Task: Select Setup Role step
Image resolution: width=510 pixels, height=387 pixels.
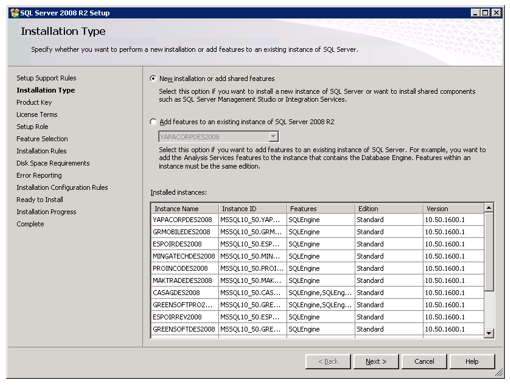Action: (32, 127)
